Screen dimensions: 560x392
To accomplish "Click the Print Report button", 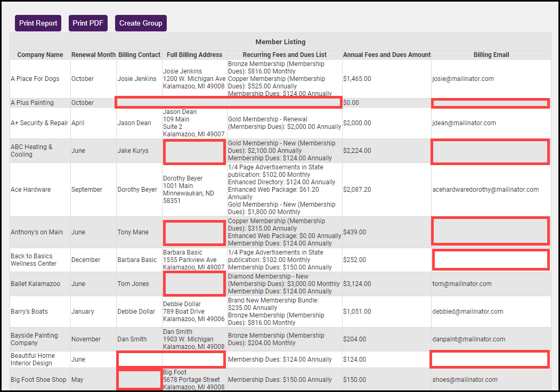I will [38, 23].
